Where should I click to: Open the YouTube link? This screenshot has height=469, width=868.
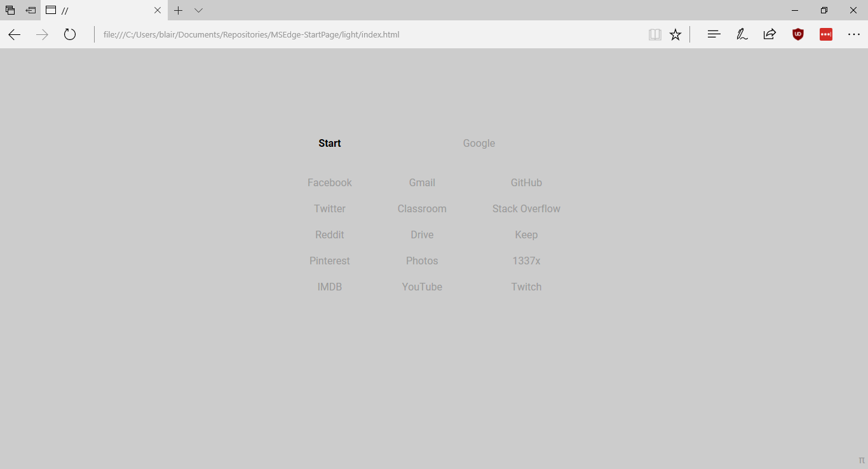click(422, 287)
